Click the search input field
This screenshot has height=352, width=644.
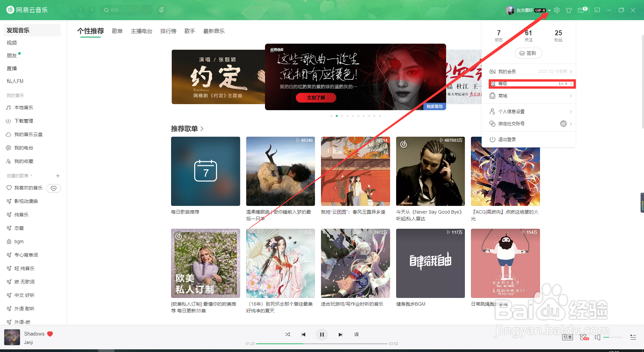click(126, 10)
